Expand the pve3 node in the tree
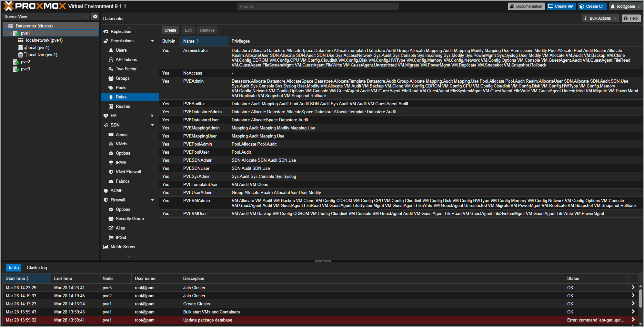Viewport: 644px width, 327px height. coord(11,69)
